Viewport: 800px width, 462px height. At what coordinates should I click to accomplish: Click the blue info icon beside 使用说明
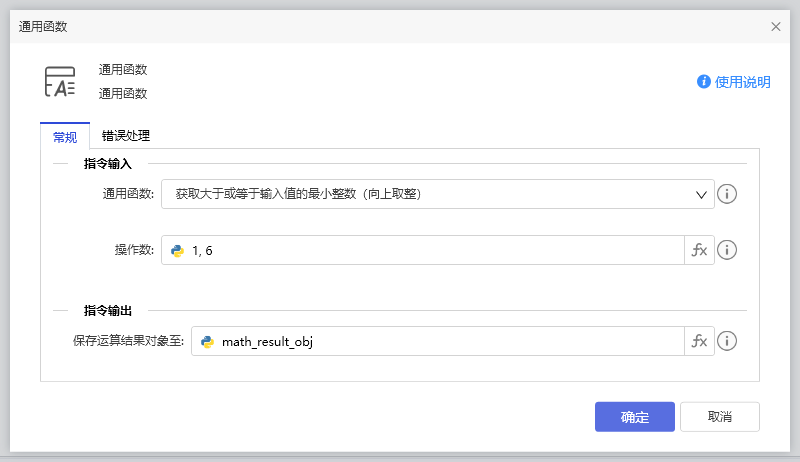click(x=704, y=82)
